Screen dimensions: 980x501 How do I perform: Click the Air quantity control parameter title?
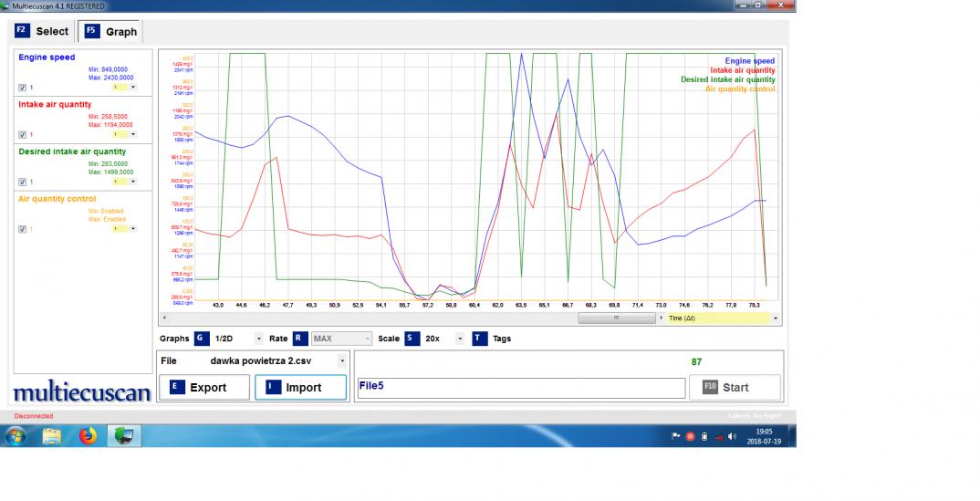[x=57, y=199]
